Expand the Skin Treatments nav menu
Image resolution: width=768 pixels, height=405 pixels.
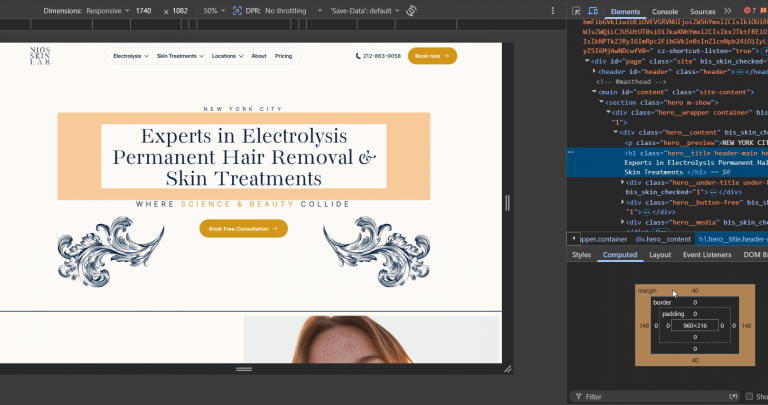(x=180, y=56)
